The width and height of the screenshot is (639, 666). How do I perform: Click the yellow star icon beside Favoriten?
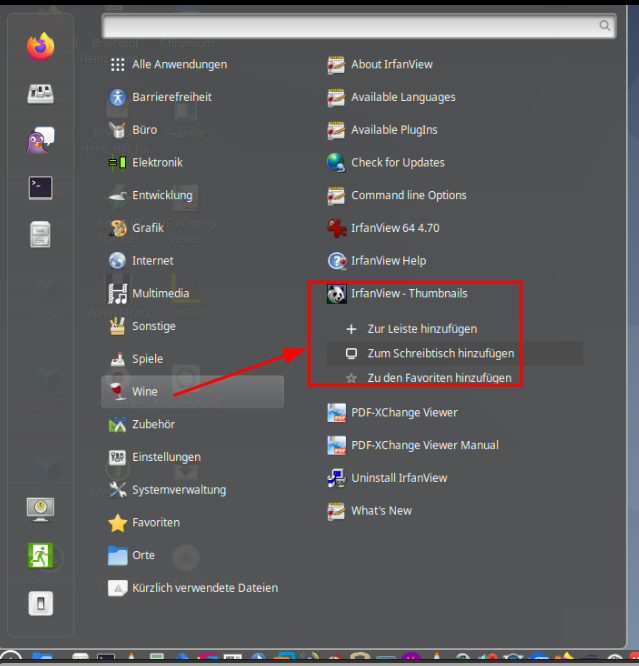coord(118,523)
